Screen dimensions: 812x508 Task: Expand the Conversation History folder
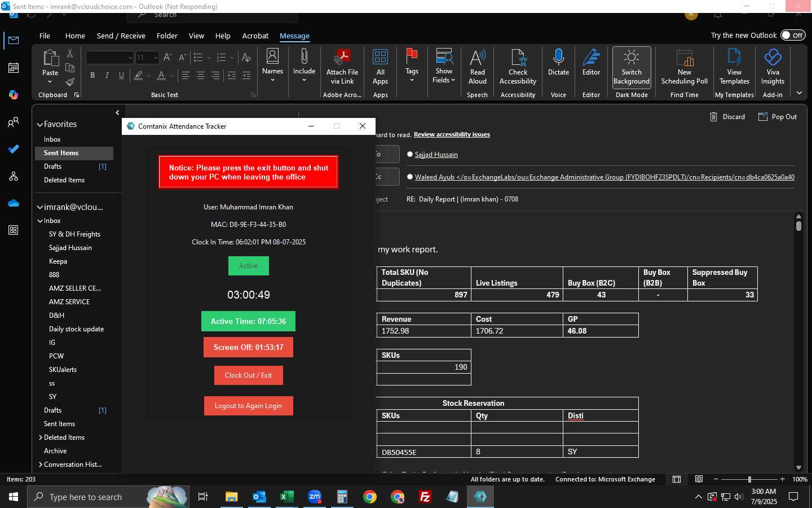click(41, 465)
